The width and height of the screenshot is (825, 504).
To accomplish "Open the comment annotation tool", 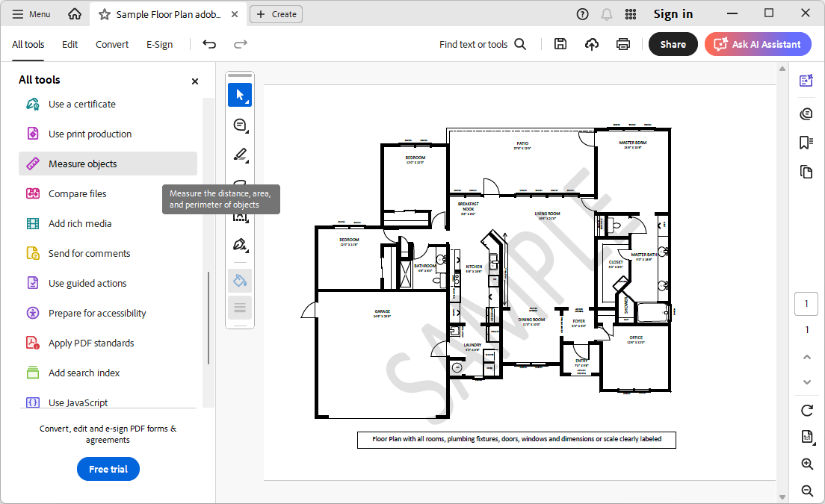I will point(240,125).
